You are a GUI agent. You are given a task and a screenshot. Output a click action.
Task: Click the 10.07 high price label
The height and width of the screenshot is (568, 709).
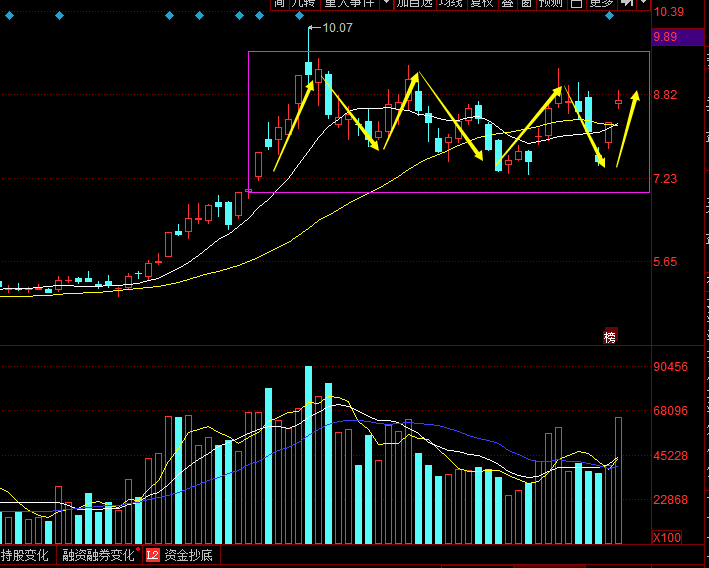click(x=337, y=28)
